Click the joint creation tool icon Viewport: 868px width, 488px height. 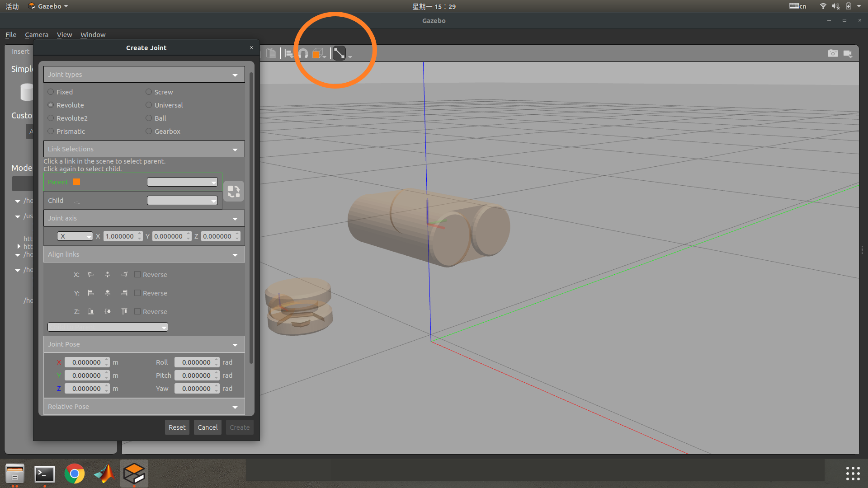[339, 53]
